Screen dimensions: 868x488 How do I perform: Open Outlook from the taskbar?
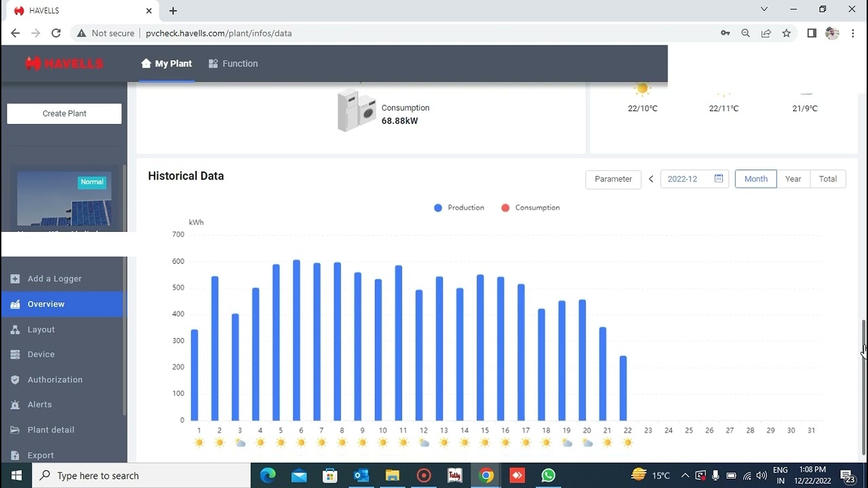pyautogui.click(x=361, y=475)
